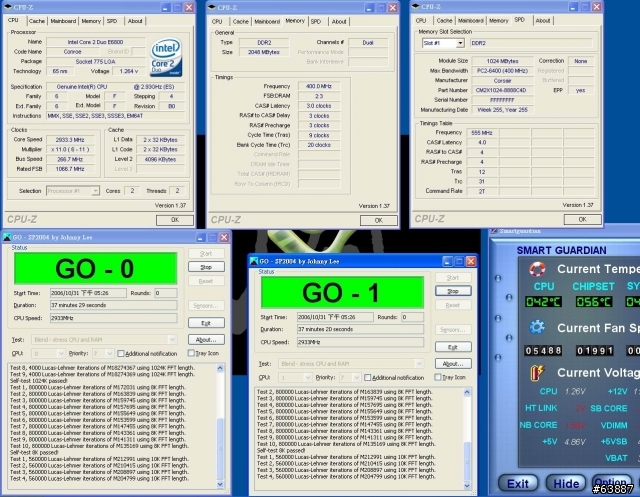Click Exit in the GO-1 window
This screenshot has width=640, height=497.
coord(453,347)
